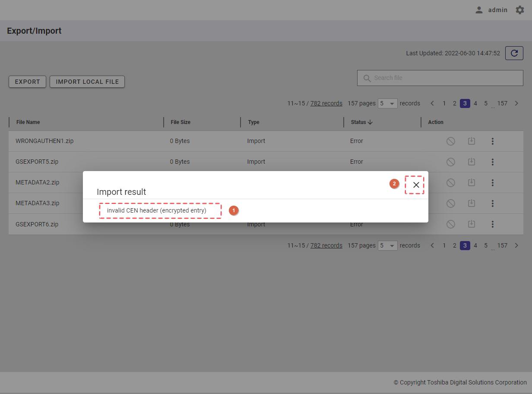532x394 pixels.
Task: Click cancel icon for WRONGAUTHEN1.zip
Action: (450, 141)
